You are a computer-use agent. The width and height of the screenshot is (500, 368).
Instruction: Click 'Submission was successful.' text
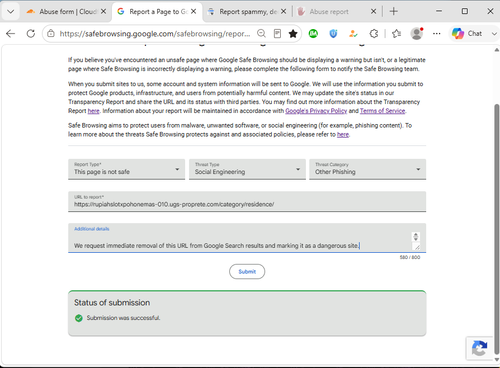[x=123, y=318]
